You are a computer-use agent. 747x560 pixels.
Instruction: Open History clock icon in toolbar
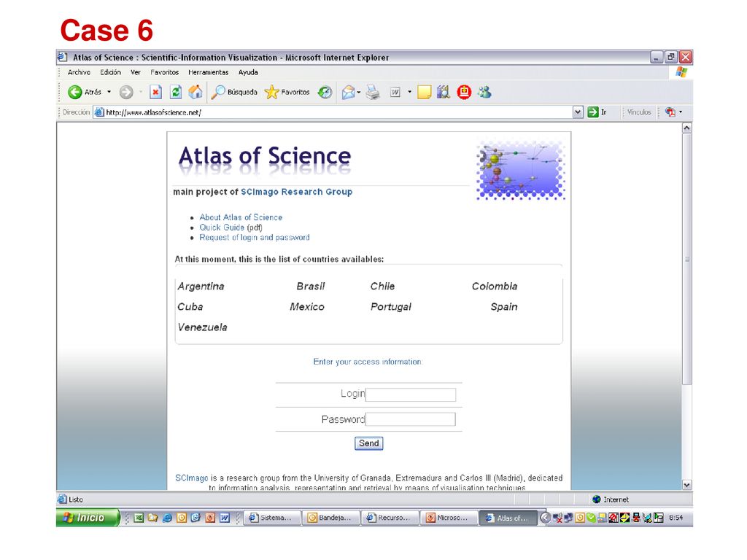pyautogui.click(x=325, y=92)
